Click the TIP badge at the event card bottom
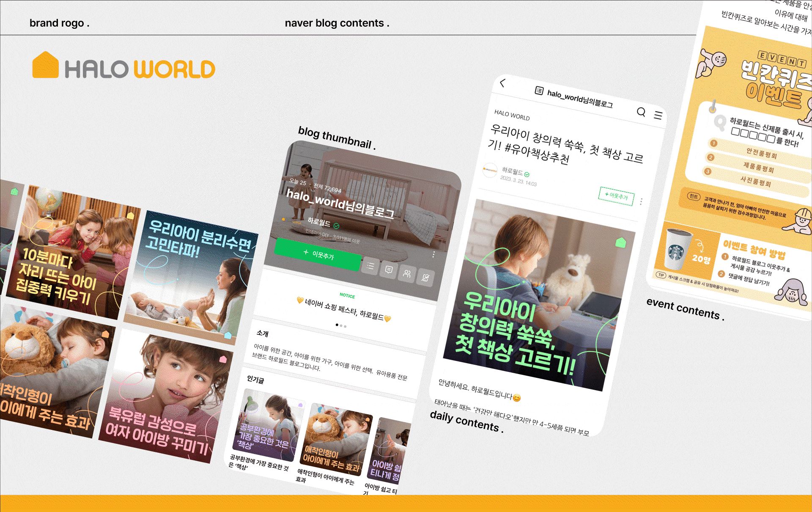 tap(661, 275)
